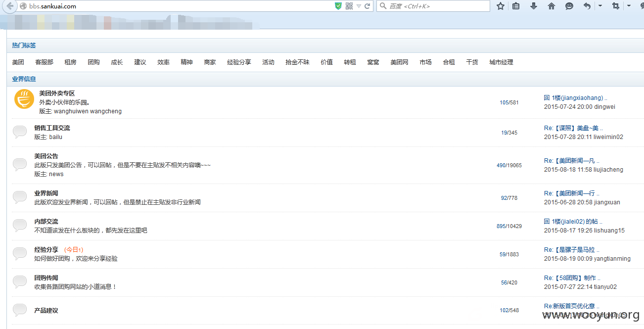The height and width of the screenshot is (329, 644).
Task: Click the search magnifier icon
Action: tap(383, 6)
